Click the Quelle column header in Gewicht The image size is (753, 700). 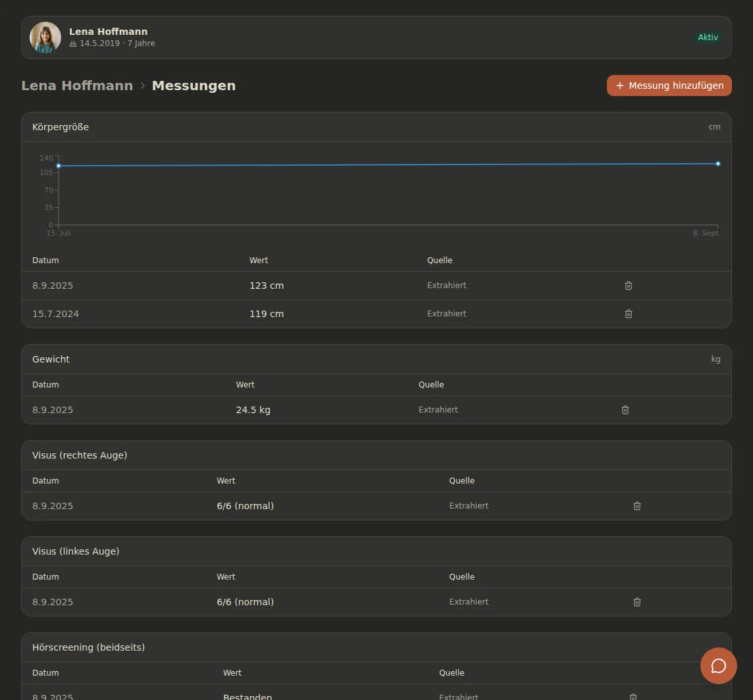click(x=430, y=385)
